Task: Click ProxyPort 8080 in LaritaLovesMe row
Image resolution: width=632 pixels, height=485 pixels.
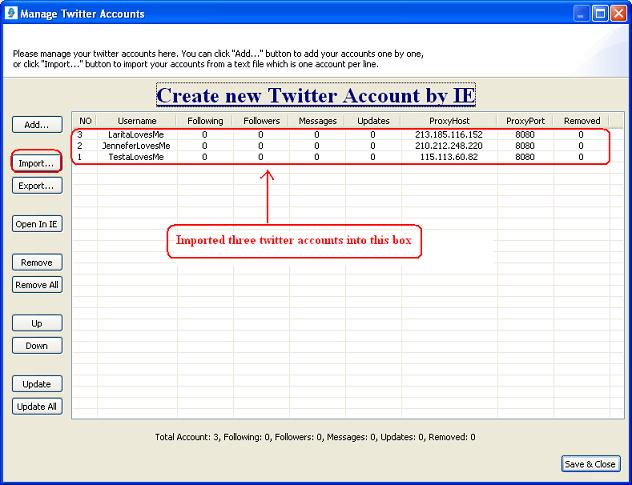Action: pos(525,135)
